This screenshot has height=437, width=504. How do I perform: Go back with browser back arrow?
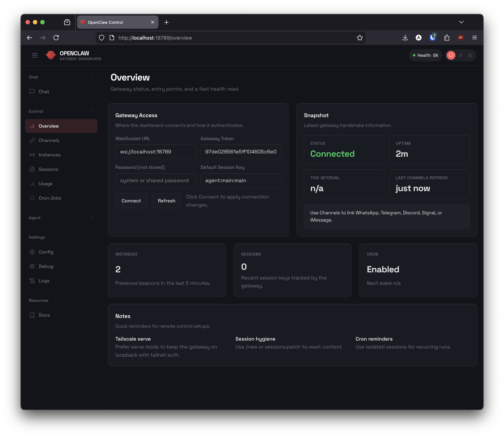point(30,38)
